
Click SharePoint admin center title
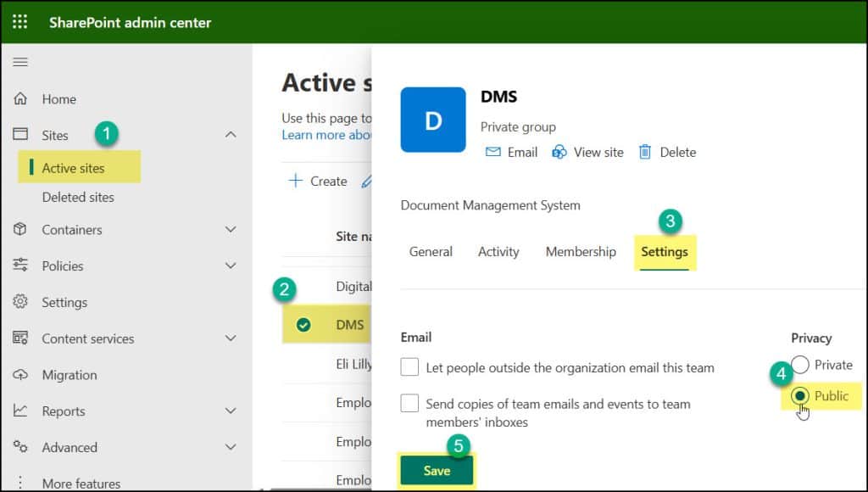130,23
